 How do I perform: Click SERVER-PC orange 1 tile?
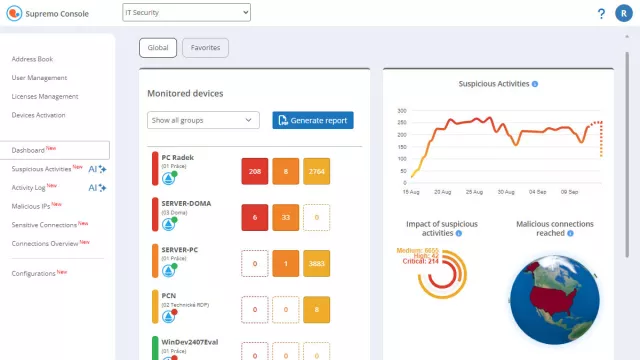point(286,264)
